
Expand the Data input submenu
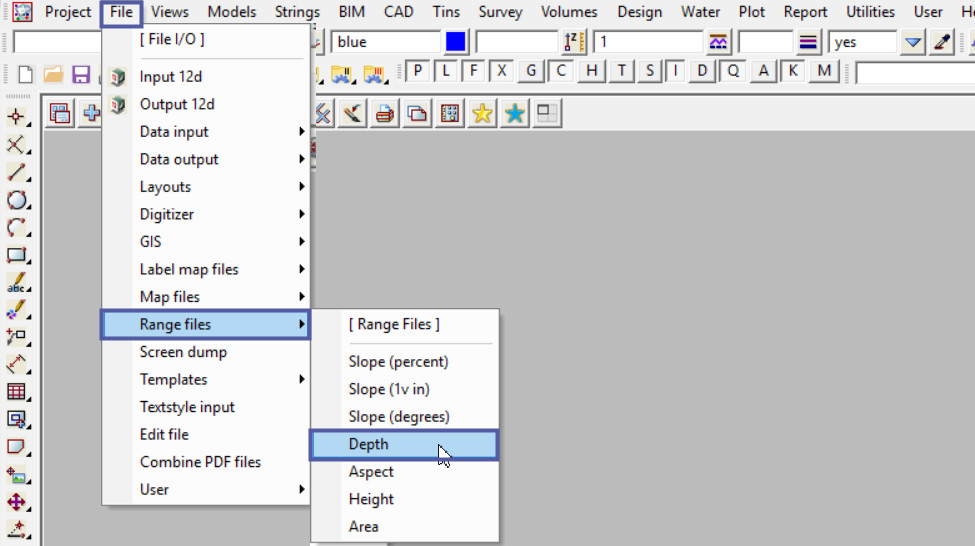tap(206, 132)
